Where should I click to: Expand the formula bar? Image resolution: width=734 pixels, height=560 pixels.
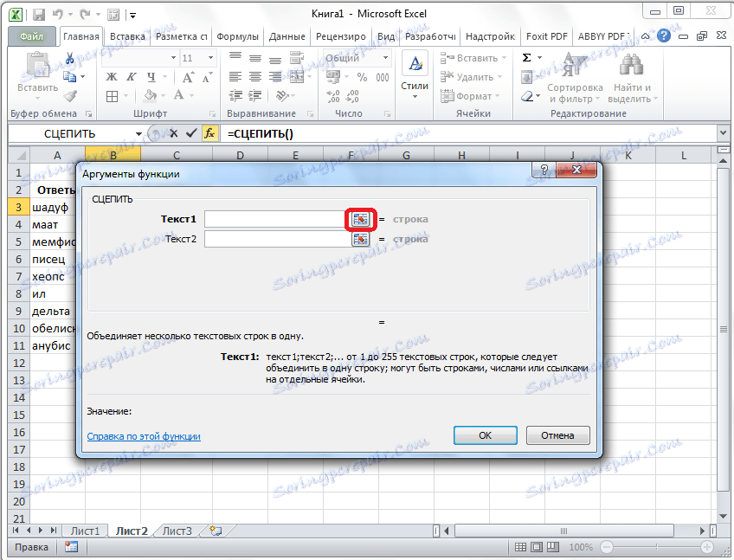coord(724,133)
